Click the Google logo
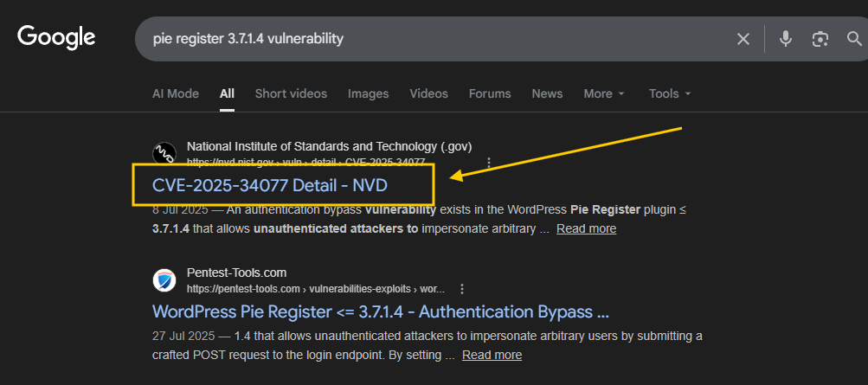This screenshot has height=385, width=868. [x=56, y=37]
